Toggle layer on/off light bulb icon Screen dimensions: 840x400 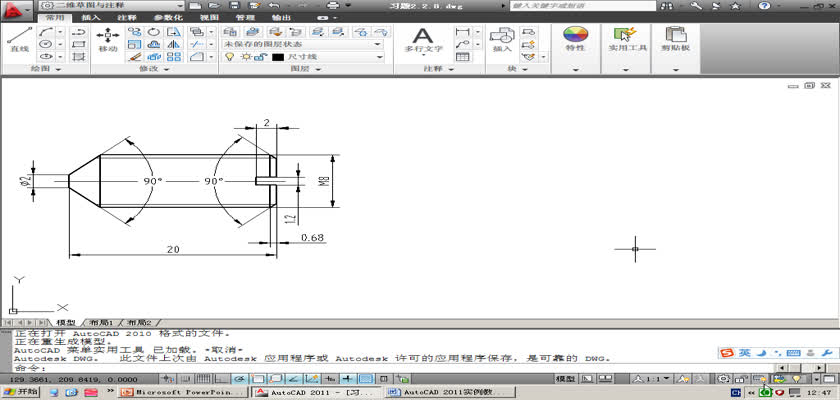coord(229,56)
